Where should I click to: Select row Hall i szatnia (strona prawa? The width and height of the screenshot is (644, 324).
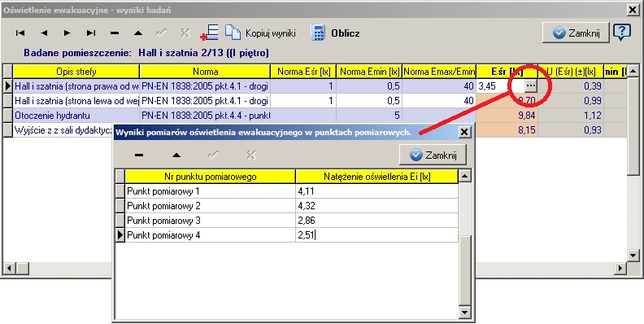click(x=76, y=86)
